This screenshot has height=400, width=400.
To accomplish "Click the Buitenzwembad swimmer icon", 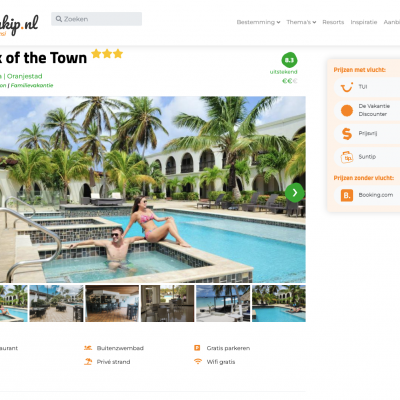I will (x=88, y=348).
